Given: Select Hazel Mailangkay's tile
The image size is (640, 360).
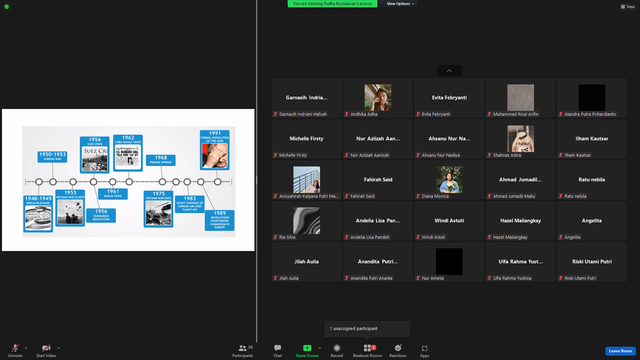Looking at the screenshot, I should point(520,221).
